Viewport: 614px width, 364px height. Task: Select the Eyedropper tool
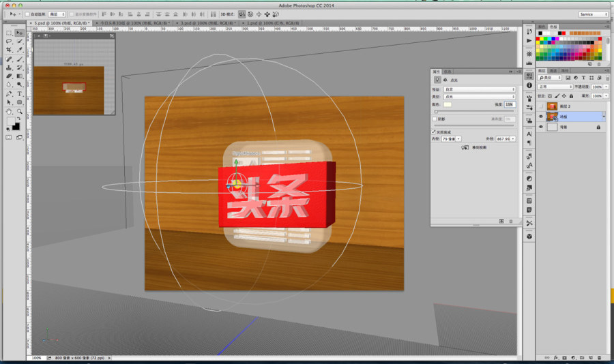pos(19,50)
